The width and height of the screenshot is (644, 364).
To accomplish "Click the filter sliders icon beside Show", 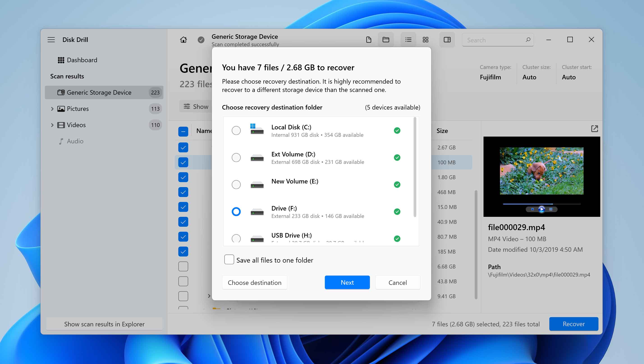I will 187,107.
